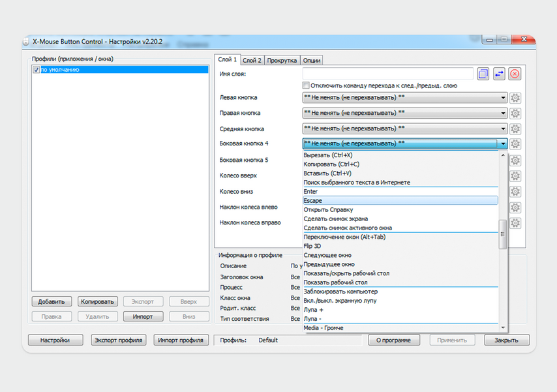This screenshot has height=392, width=557.
Task: Open gear settings for Боковая кнопка 5
Action: pos(515,160)
